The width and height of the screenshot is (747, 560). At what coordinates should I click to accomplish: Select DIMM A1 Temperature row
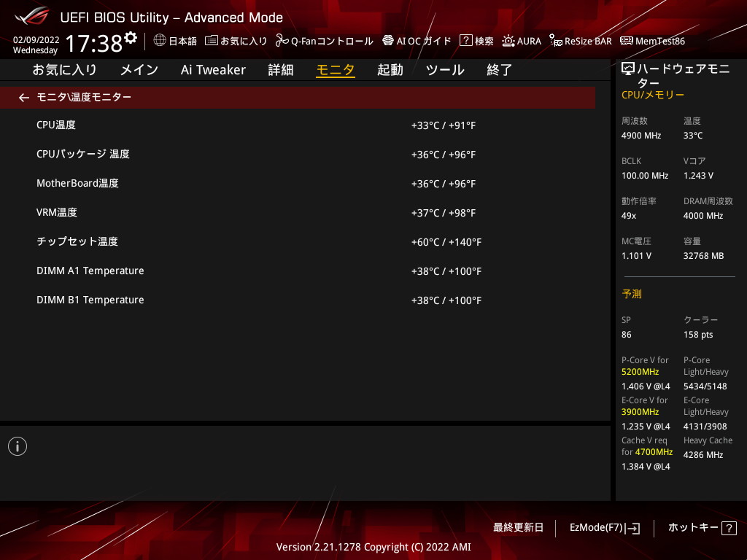pos(298,271)
